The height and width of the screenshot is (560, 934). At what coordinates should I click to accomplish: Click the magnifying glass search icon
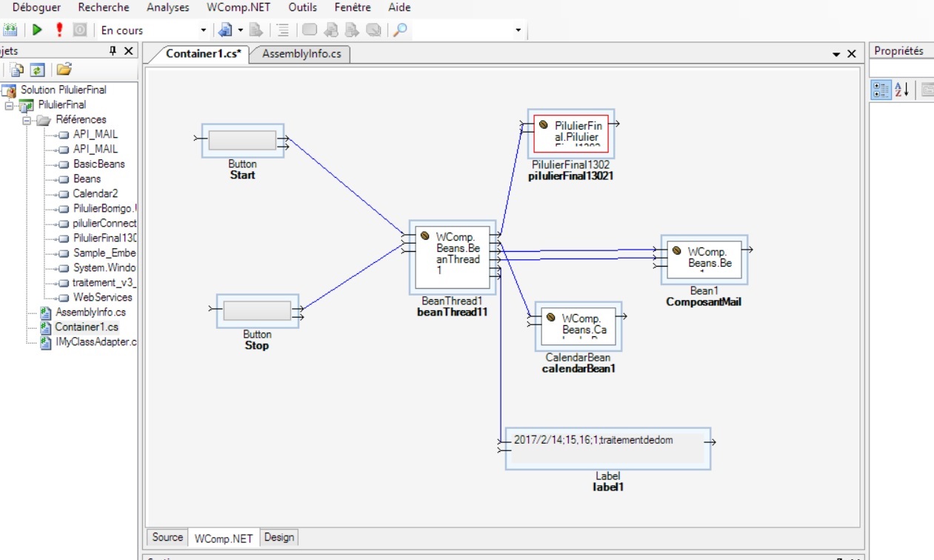click(400, 30)
